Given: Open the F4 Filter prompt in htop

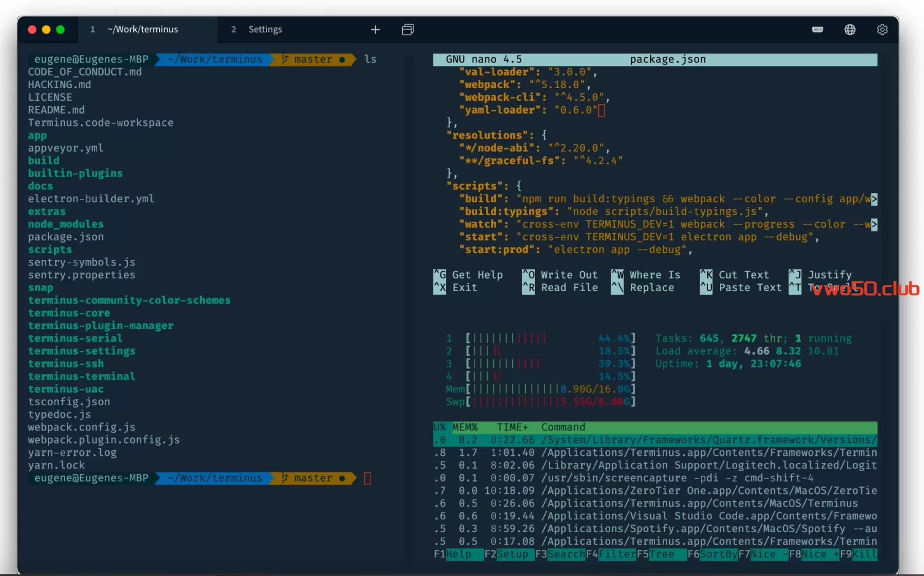Looking at the screenshot, I should pos(617,554).
